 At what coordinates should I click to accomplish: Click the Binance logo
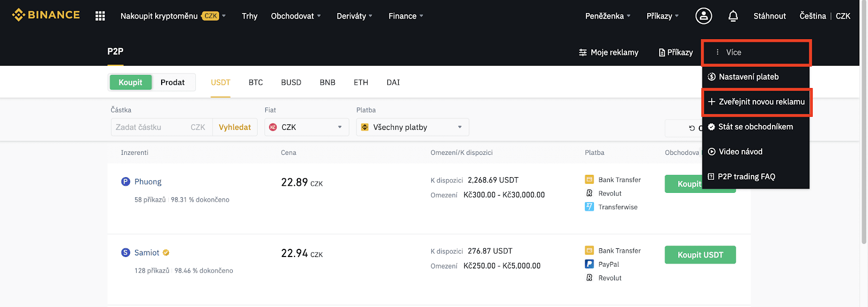pos(46,15)
